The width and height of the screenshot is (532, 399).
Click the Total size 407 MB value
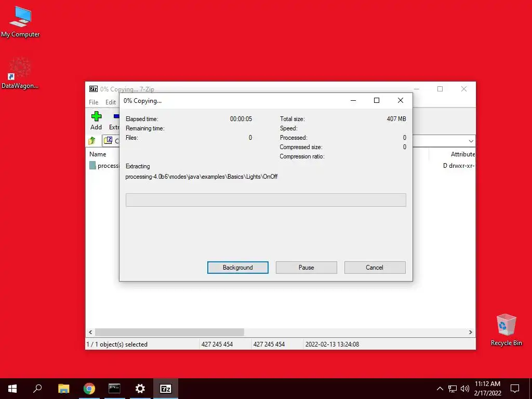(396, 119)
